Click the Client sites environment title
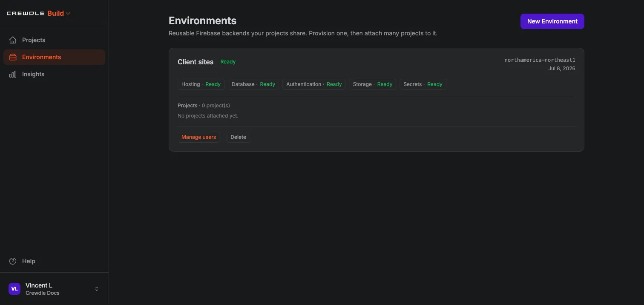The height and width of the screenshot is (305, 644). pyautogui.click(x=195, y=62)
